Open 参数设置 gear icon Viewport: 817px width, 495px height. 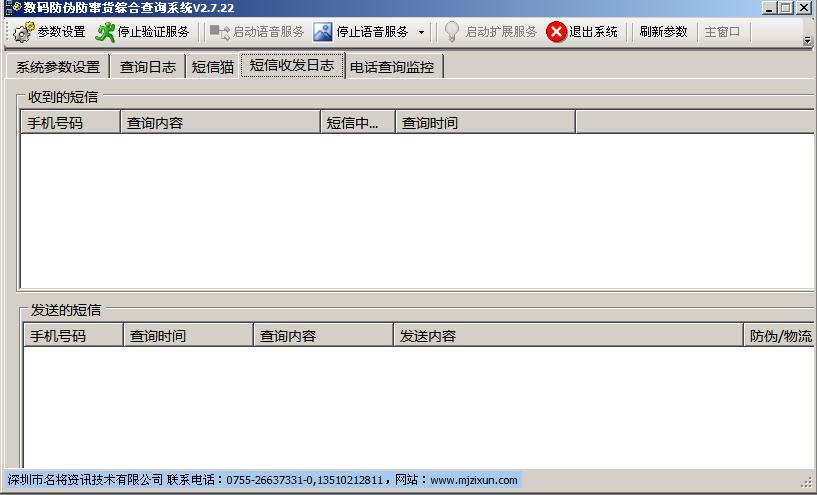23,32
